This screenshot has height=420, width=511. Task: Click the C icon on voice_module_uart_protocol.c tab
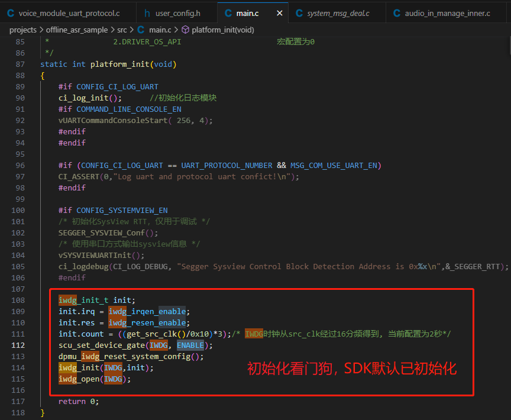coord(11,13)
